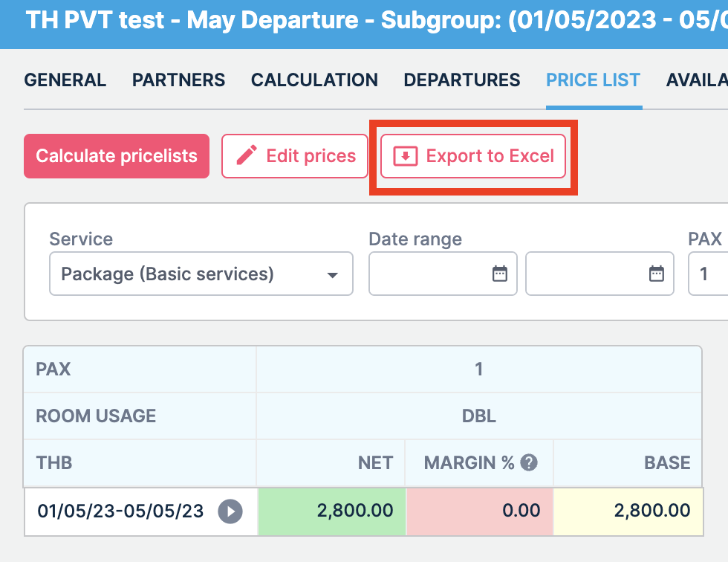Image resolution: width=728 pixels, height=562 pixels.
Task: Click the PAX filter field
Action: [708, 274]
